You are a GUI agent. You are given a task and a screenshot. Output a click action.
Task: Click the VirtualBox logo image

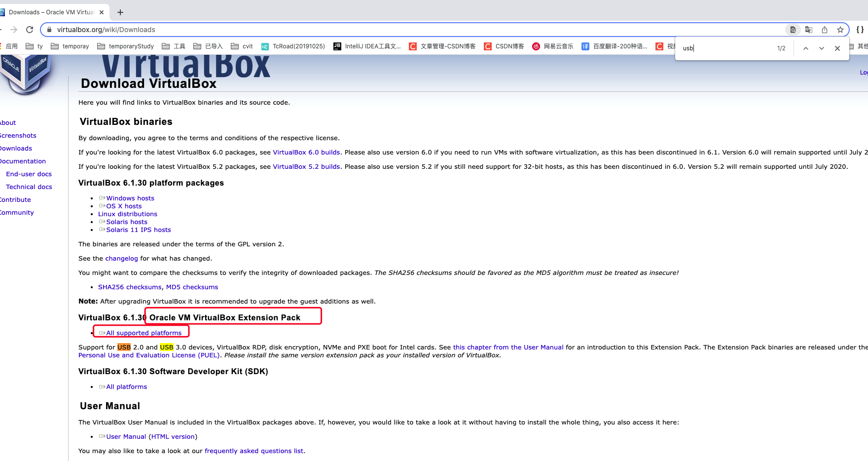(26, 74)
